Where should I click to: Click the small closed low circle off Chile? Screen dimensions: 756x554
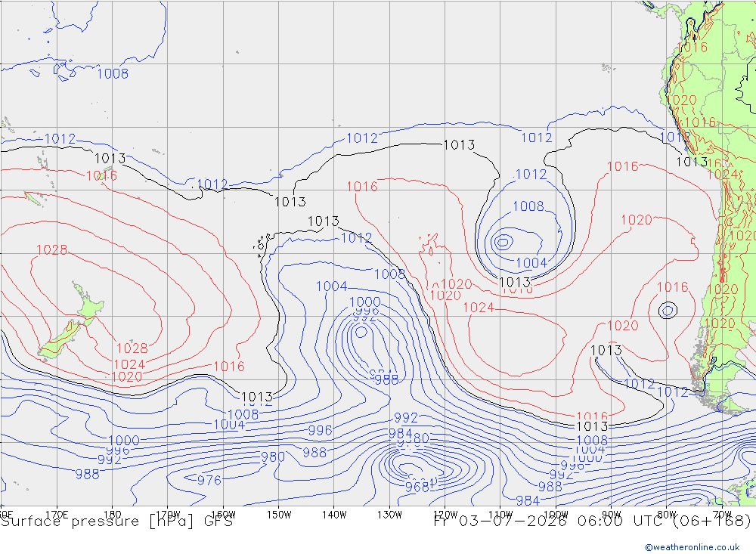pos(668,311)
